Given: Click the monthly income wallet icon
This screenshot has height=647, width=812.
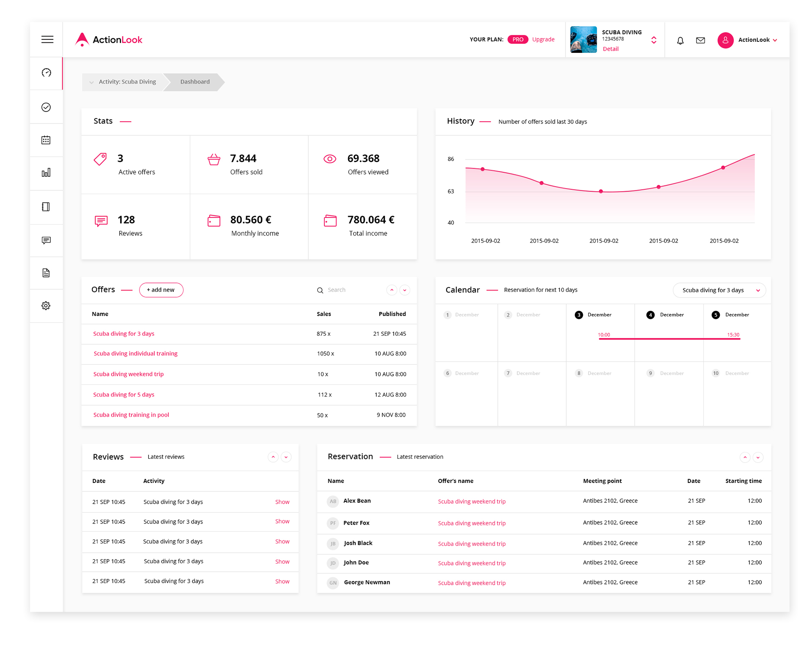Looking at the screenshot, I should [214, 220].
